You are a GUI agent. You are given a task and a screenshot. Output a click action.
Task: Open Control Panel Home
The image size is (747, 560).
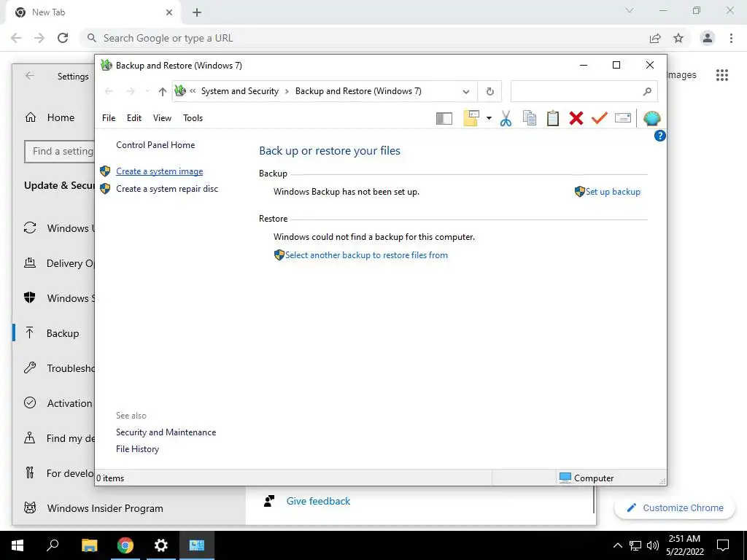click(155, 145)
